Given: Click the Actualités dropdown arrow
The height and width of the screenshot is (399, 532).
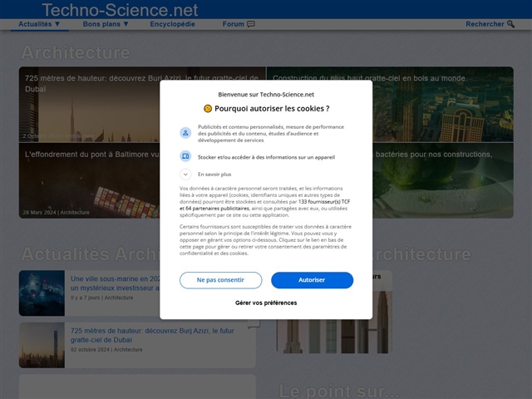Looking at the screenshot, I should coord(57,24).
